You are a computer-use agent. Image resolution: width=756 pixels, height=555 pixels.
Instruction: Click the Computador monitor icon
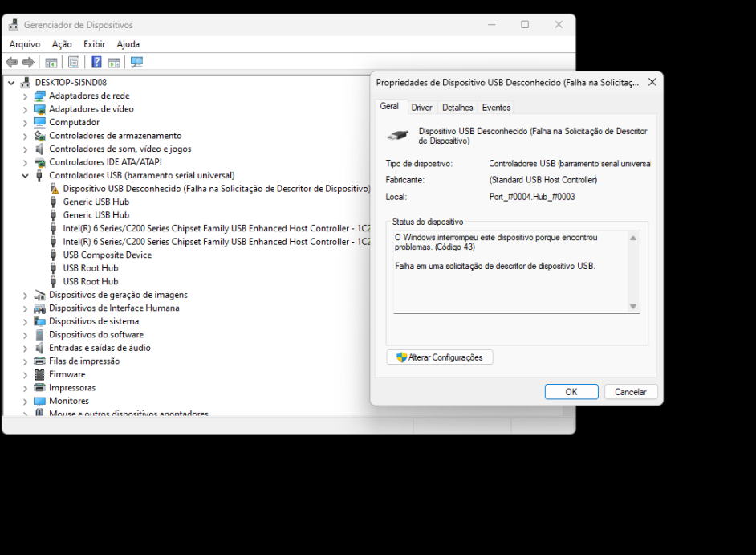[39, 123]
